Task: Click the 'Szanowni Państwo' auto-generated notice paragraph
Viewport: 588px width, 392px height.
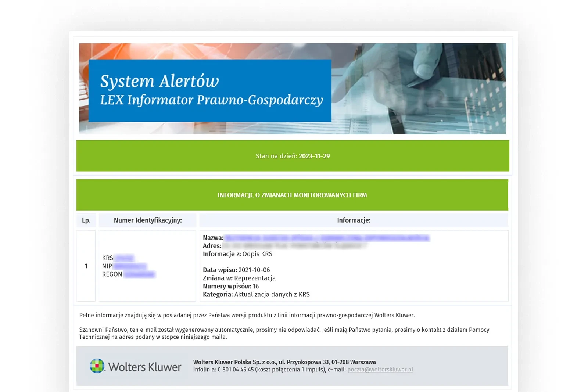Action: pos(284,333)
